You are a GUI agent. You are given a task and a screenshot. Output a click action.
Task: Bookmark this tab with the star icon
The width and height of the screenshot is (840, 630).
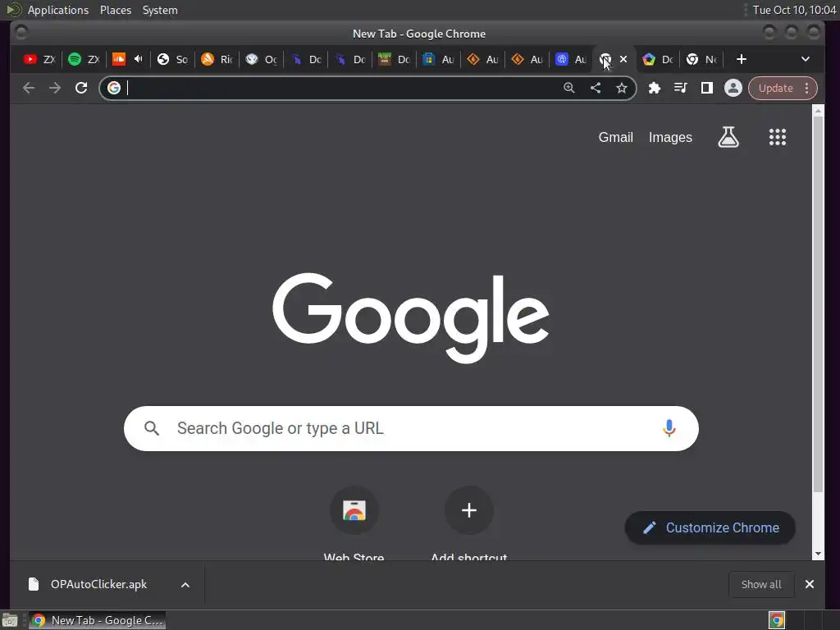point(622,88)
